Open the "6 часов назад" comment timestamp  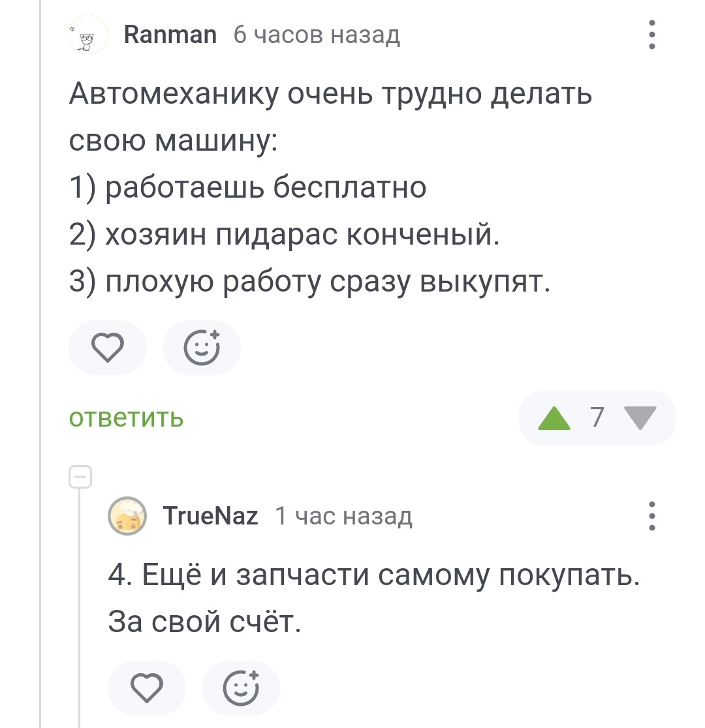click(x=316, y=34)
